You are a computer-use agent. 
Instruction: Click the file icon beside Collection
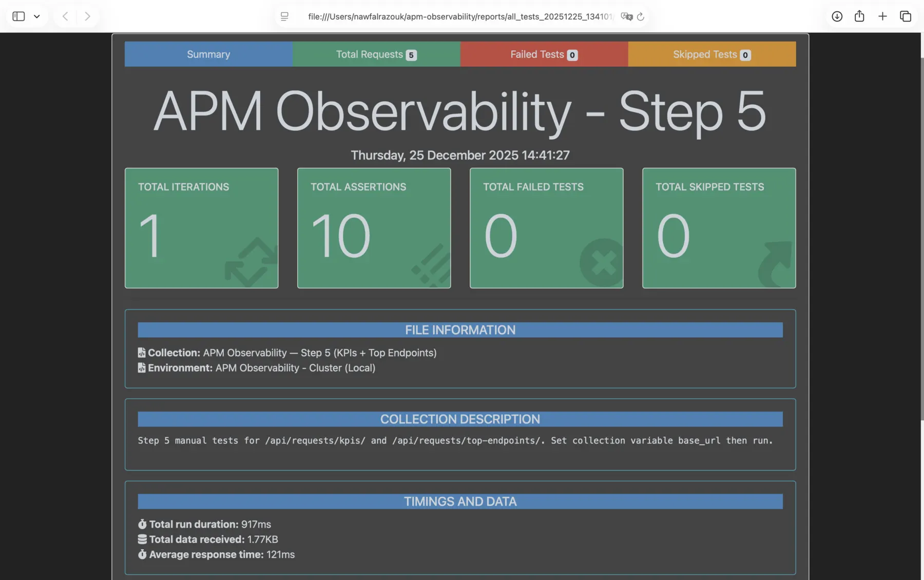click(142, 353)
